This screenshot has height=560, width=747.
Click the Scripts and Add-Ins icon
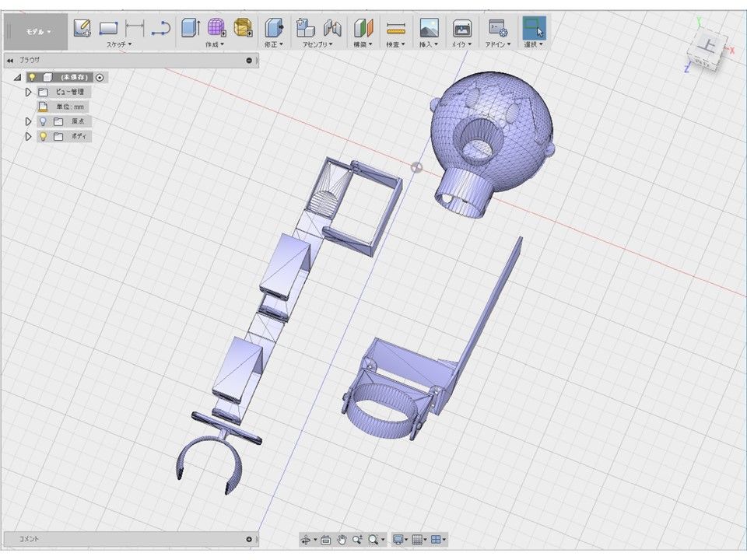[498, 28]
